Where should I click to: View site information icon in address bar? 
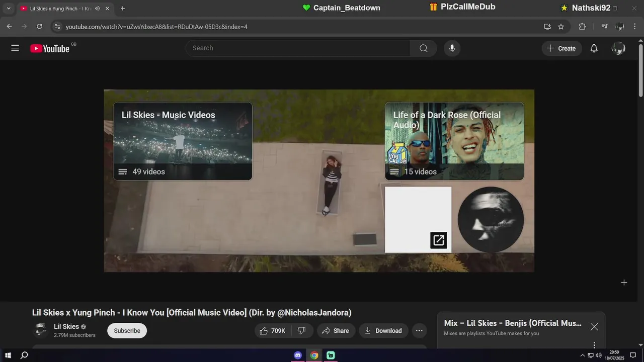tap(57, 26)
